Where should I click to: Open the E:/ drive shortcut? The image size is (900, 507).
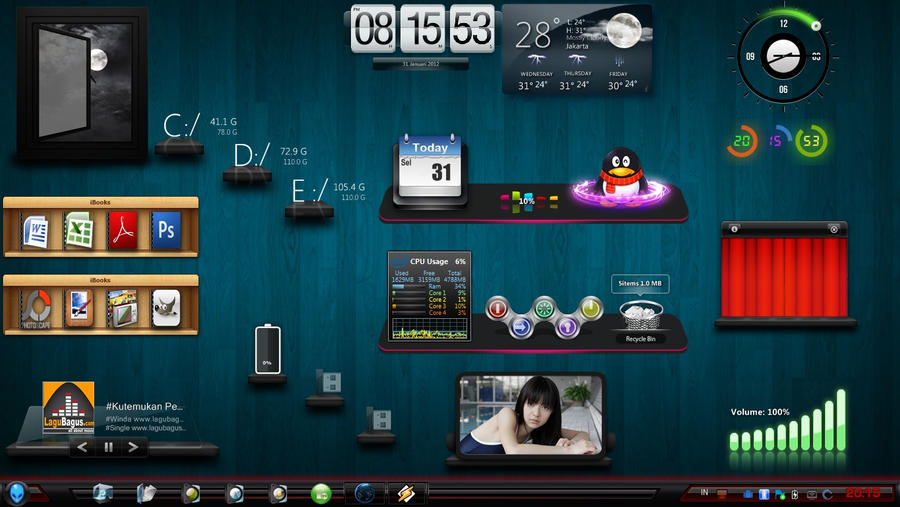pyautogui.click(x=309, y=191)
